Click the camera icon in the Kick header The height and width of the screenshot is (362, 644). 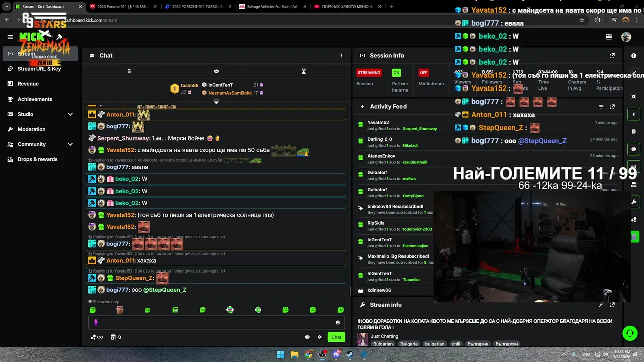pos(609,37)
